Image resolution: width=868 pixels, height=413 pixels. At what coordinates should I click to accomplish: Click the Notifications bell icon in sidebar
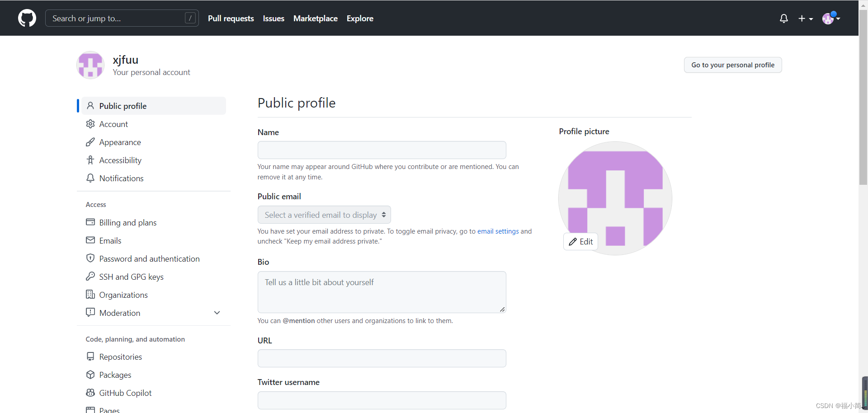click(x=90, y=178)
